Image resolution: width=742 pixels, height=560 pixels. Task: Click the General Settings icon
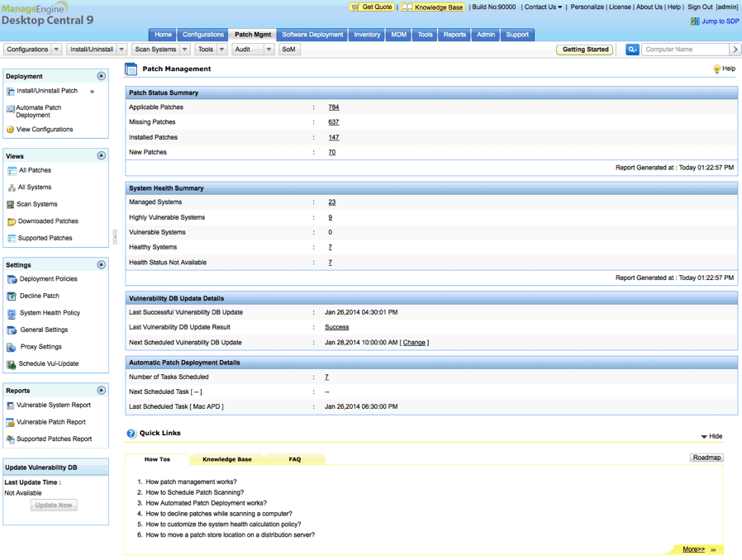pyautogui.click(x=12, y=330)
